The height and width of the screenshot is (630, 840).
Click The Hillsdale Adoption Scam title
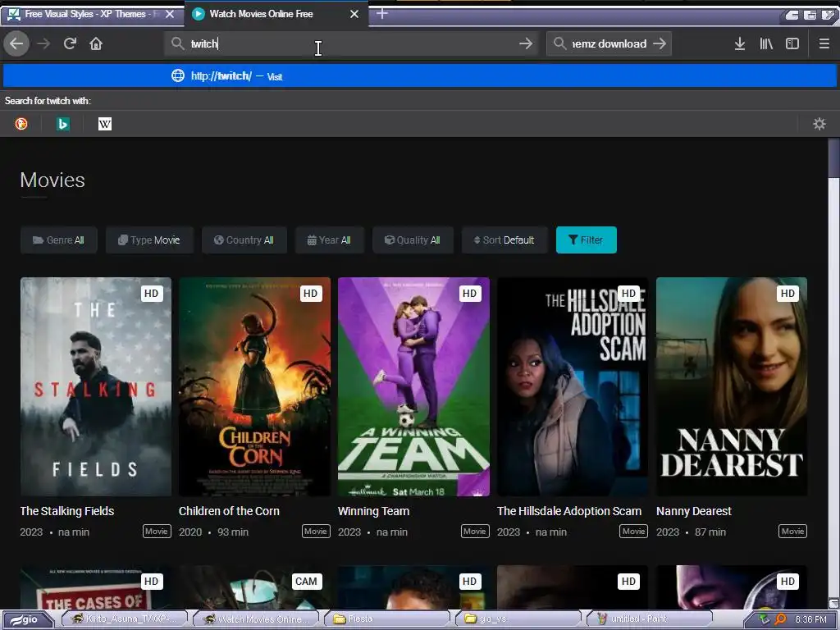pyautogui.click(x=569, y=511)
